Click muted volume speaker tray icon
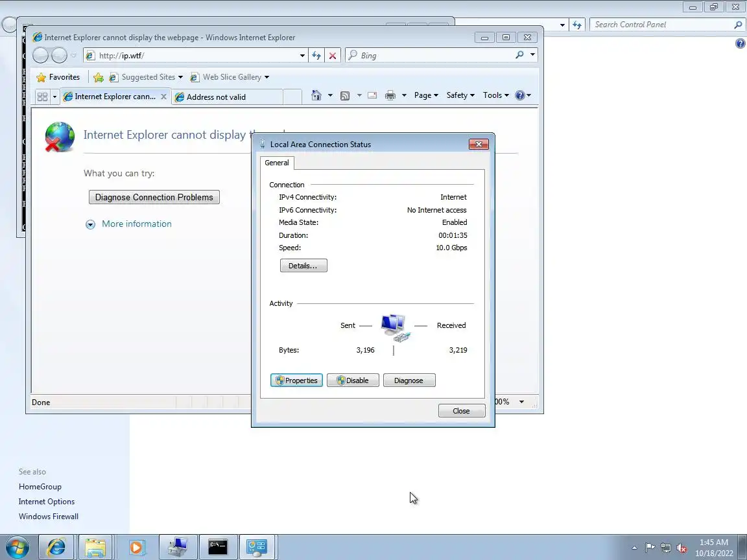The width and height of the screenshot is (747, 560). pos(682,548)
